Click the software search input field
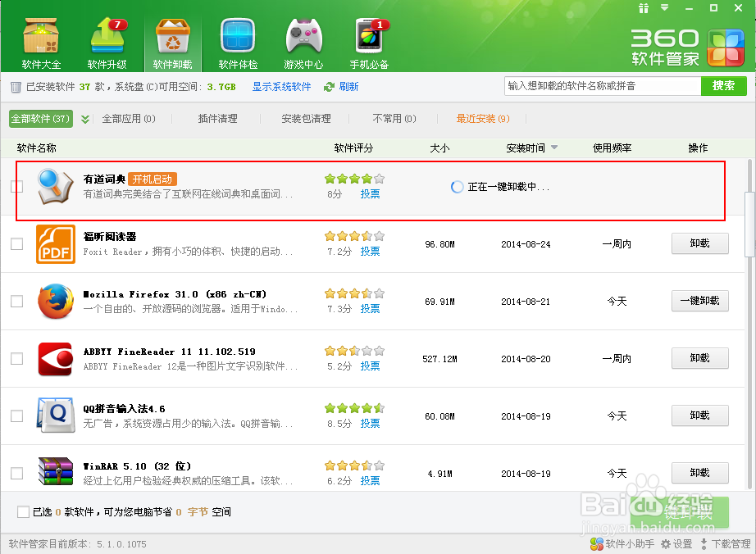The height and width of the screenshot is (554, 756). click(x=603, y=86)
